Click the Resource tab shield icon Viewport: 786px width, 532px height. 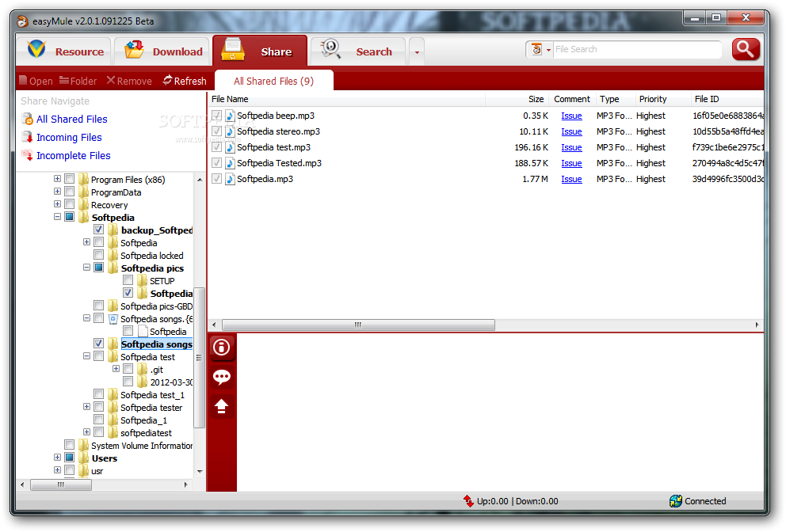click(x=36, y=50)
